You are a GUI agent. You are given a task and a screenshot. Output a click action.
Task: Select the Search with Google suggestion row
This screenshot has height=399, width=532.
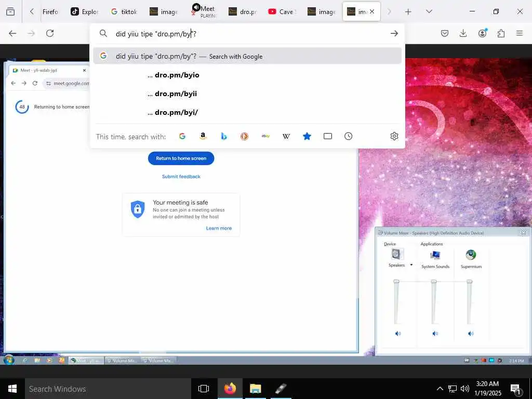247,56
